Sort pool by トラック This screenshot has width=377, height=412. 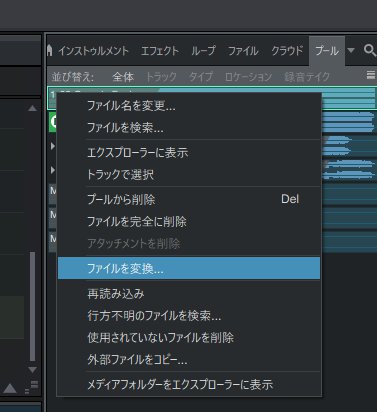click(x=161, y=77)
